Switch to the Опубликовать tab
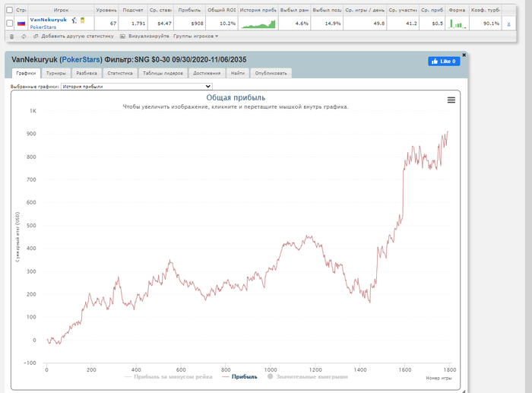Viewport: 532px width, 393px height. 271,73
